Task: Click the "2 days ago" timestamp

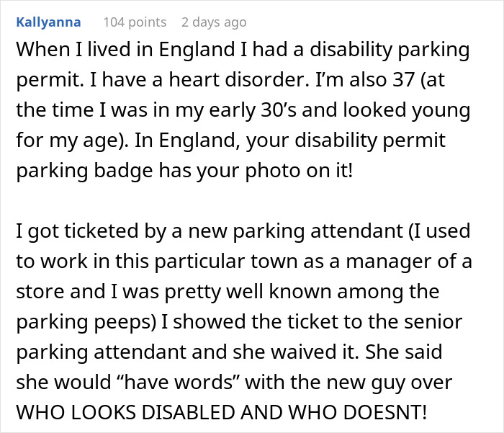Action: [214, 22]
